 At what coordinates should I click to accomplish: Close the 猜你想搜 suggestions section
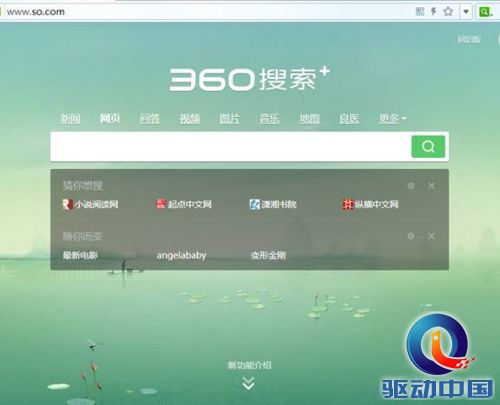[x=431, y=186]
